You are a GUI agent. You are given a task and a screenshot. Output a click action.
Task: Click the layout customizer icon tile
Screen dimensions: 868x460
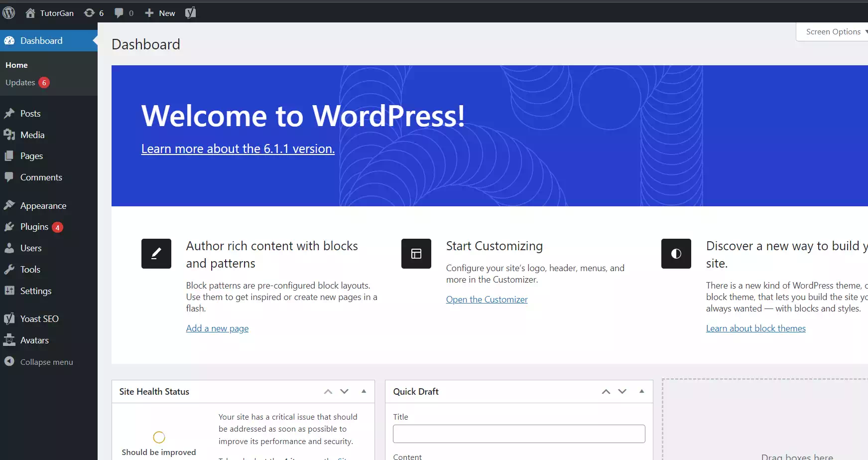[x=416, y=254]
